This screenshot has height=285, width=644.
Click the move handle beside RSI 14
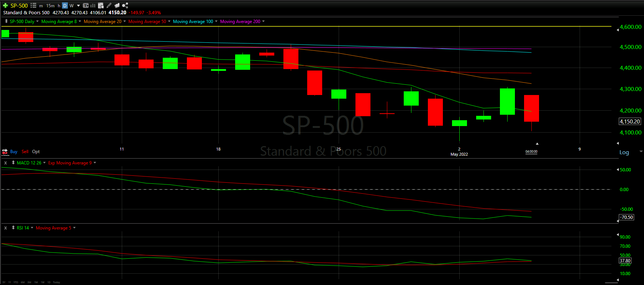13,228
